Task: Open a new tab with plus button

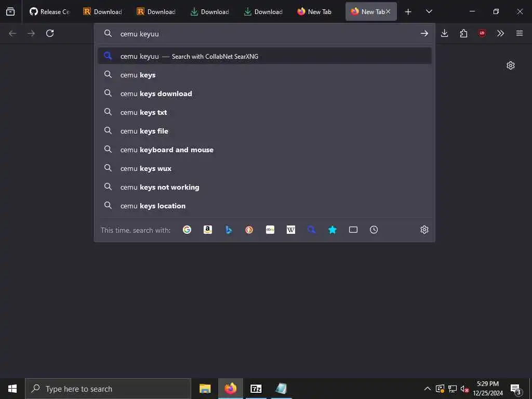Action: (x=408, y=12)
